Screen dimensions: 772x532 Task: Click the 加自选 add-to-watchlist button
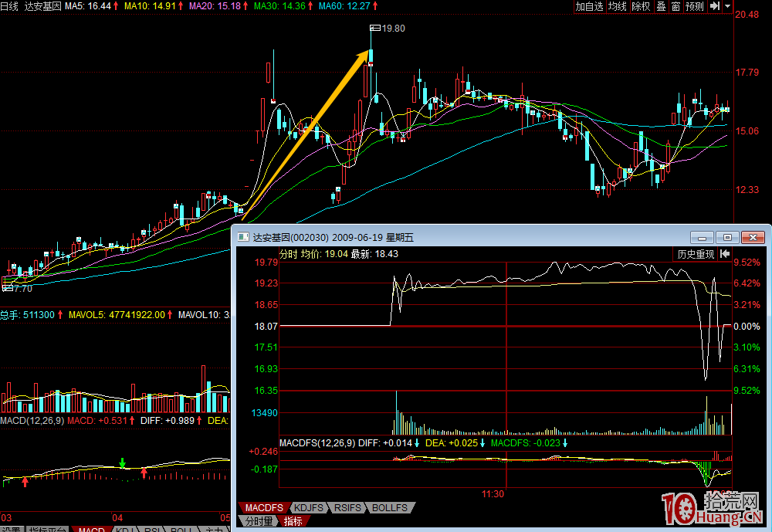point(589,6)
